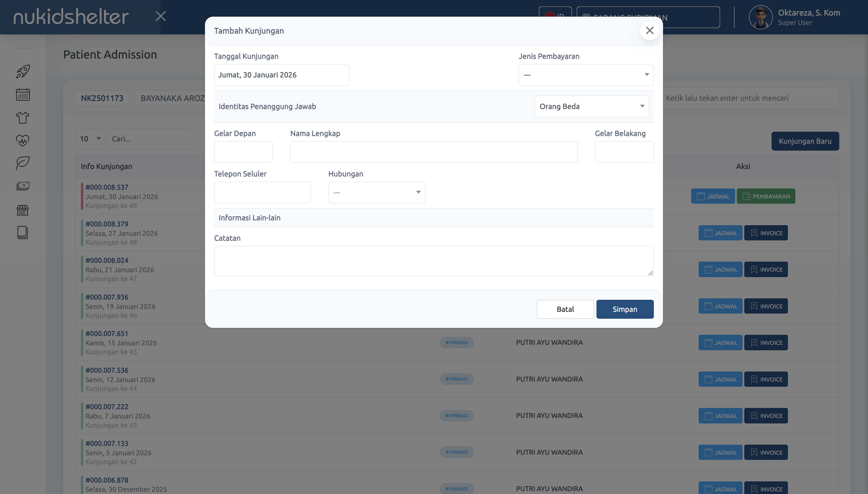The image size is (868, 494).
Task: Open the cash money icon in sidebar
Action: click(23, 186)
